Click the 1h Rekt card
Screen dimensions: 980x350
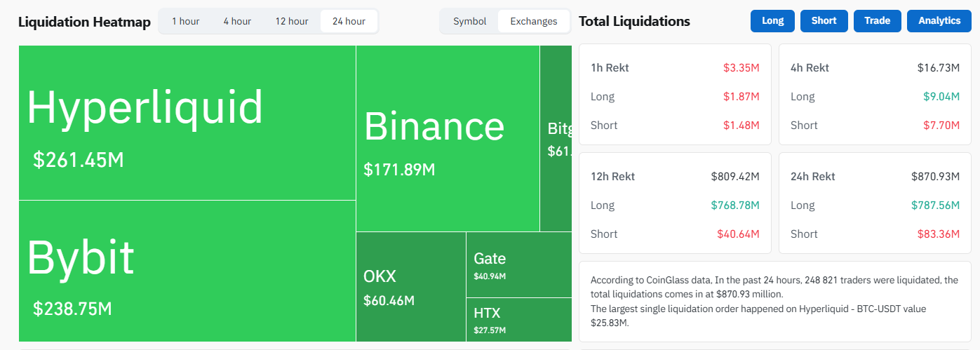(x=675, y=95)
